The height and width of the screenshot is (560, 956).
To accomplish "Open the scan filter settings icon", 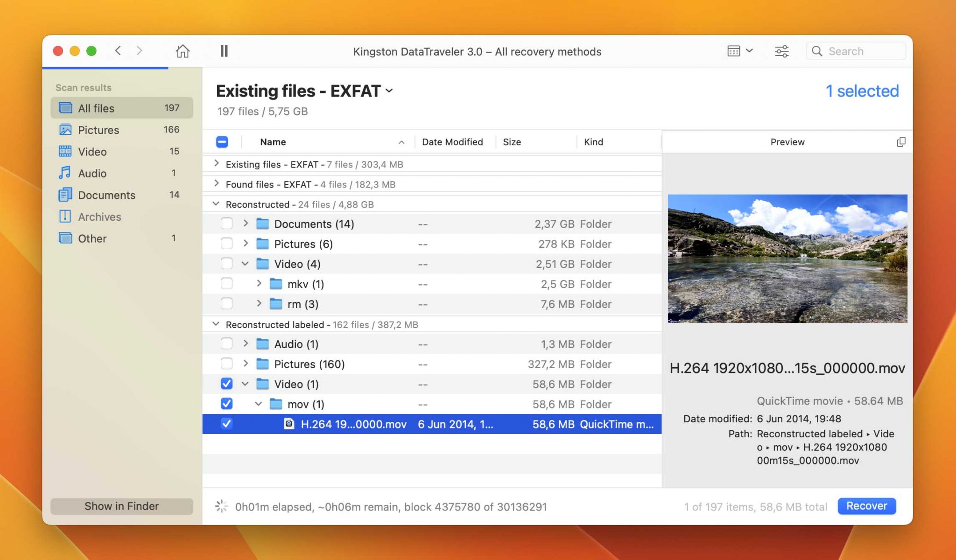I will [x=781, y=51].
